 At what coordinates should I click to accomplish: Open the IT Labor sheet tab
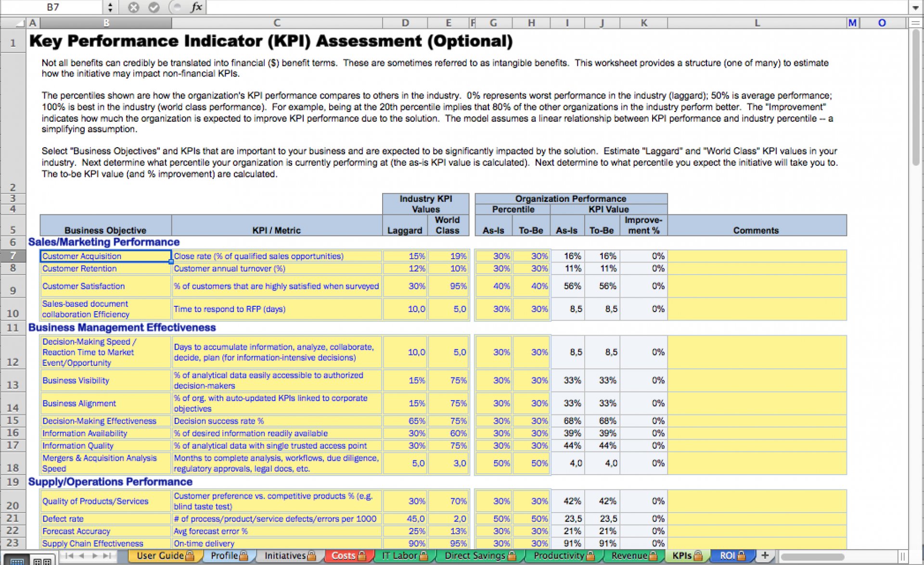(x=405, y=556)
